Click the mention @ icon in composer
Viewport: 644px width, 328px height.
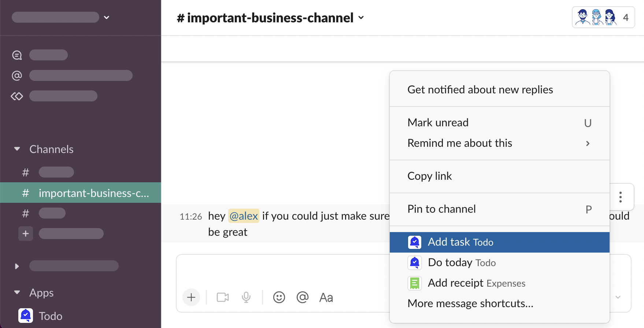302,297
